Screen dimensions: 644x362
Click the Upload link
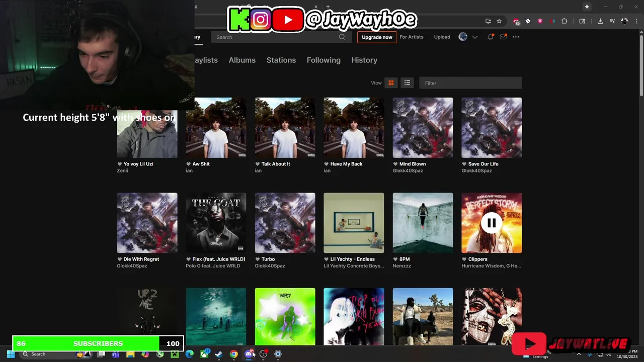[442, 37]
